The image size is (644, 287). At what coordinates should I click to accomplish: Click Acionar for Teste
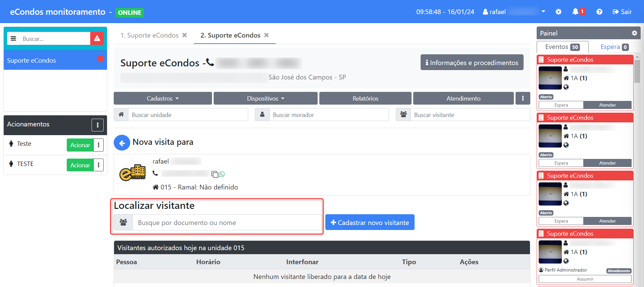click(80, 145)
